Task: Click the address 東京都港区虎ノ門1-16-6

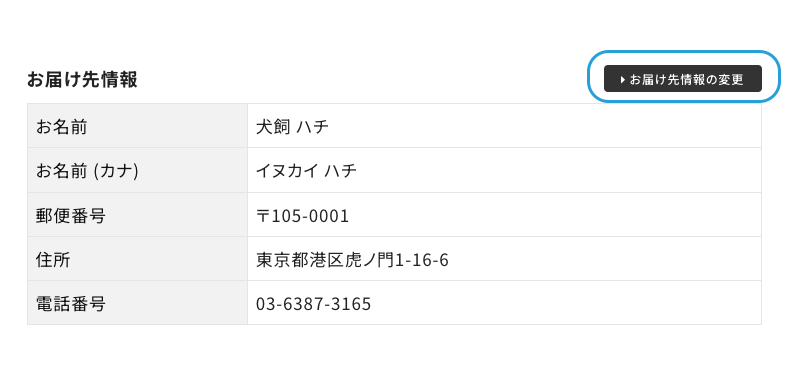Action: [352, 260]
